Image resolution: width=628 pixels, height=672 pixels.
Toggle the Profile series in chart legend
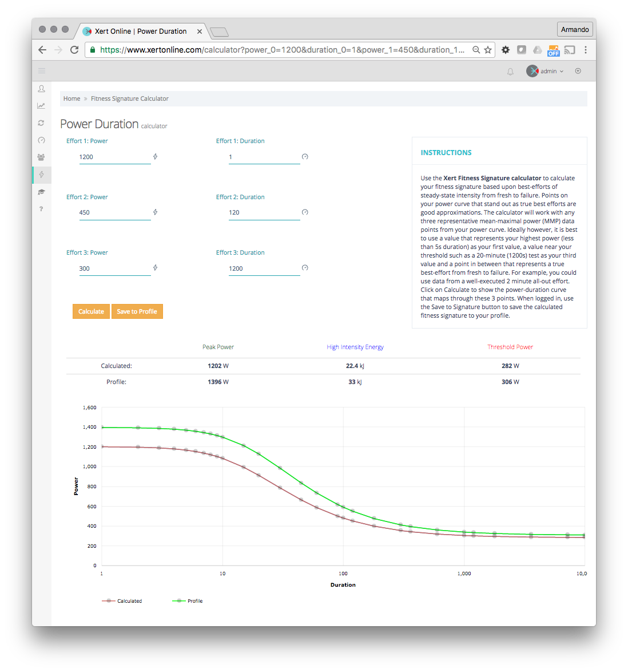point(187,601)
